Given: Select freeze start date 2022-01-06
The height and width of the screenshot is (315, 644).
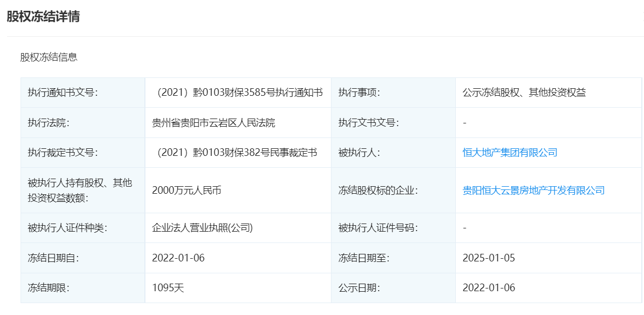Looking at the screenshot, I should point(178,258).
